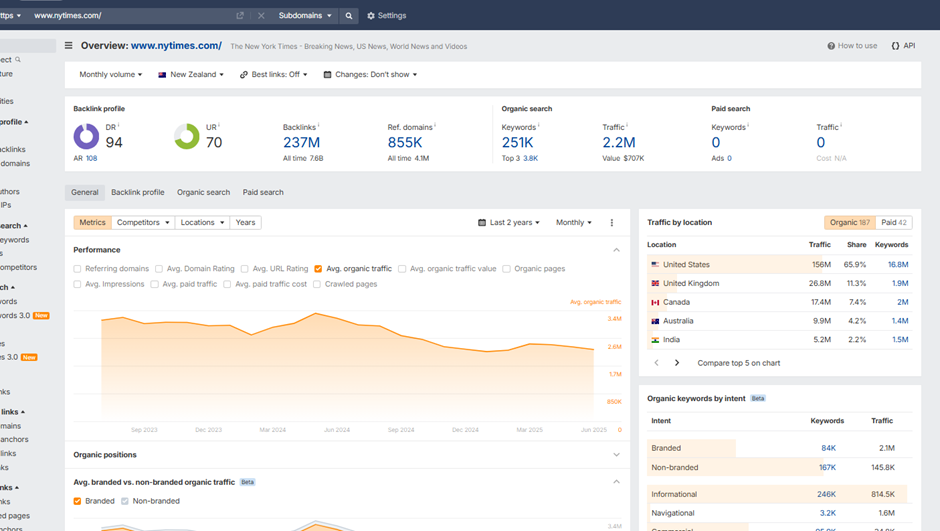This screenshot has width=940, height=531.
Task: Click the United States flag icon
Action: coord(655,264)
